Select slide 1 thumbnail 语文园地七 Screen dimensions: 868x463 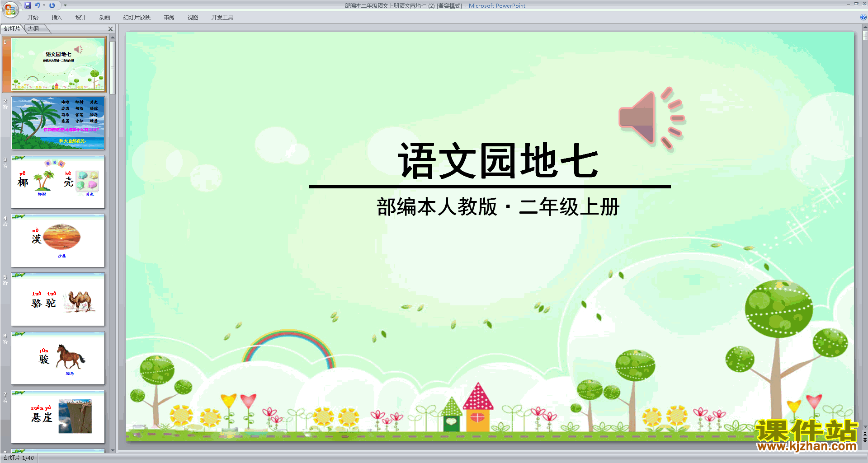(58, 65)
